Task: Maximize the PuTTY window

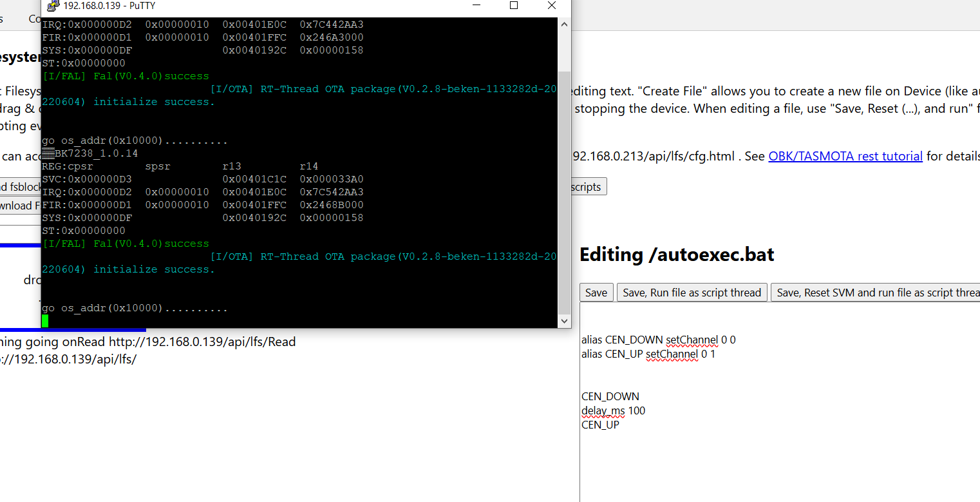Action: coord(514,6)
